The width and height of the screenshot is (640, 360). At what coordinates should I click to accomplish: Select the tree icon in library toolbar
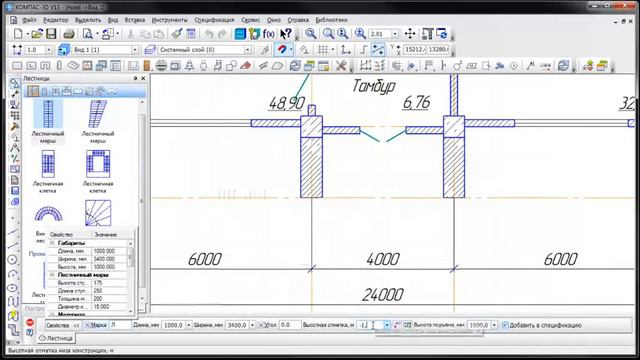pos(189,65)
